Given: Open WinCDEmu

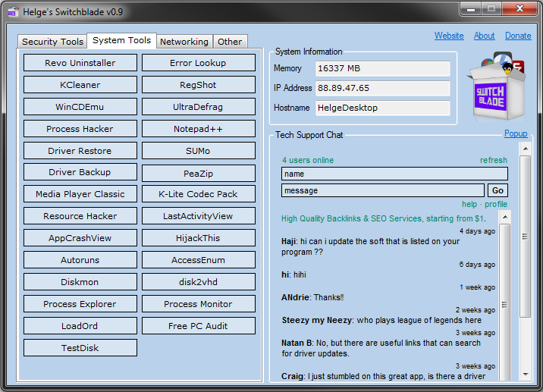Looking at the screenshot, I should (80, 107).
